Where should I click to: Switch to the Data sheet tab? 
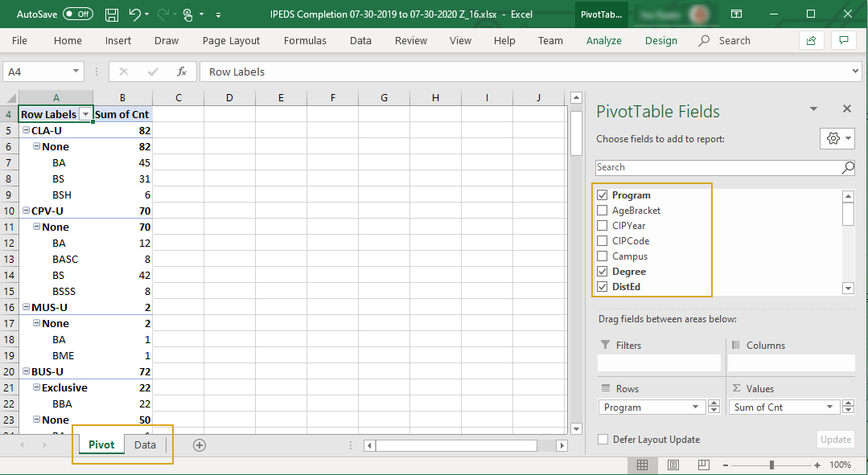[145, 444]
